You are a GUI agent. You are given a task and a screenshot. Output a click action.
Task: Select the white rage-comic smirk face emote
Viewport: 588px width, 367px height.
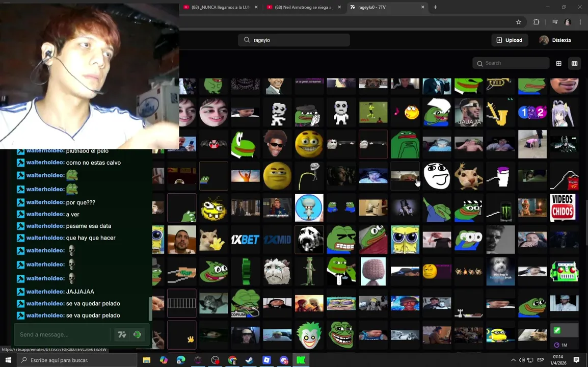click(437, 176)
